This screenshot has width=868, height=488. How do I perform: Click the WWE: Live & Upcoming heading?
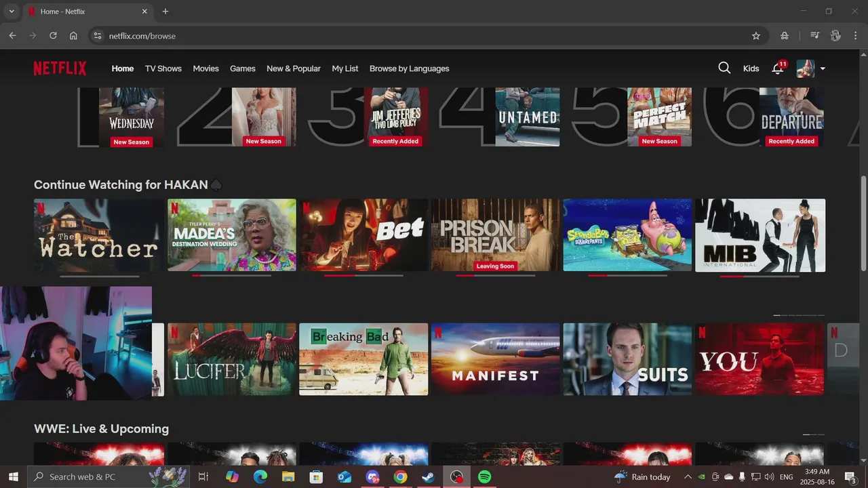point(102,429)
